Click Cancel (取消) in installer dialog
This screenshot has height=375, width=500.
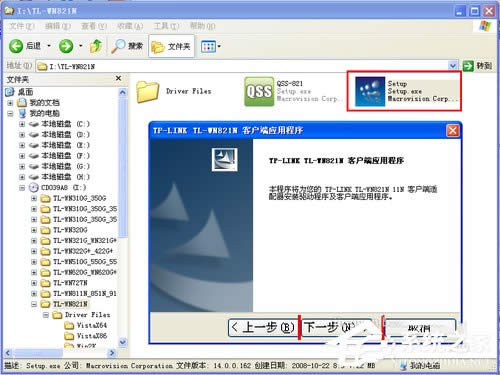coord(420,328)
